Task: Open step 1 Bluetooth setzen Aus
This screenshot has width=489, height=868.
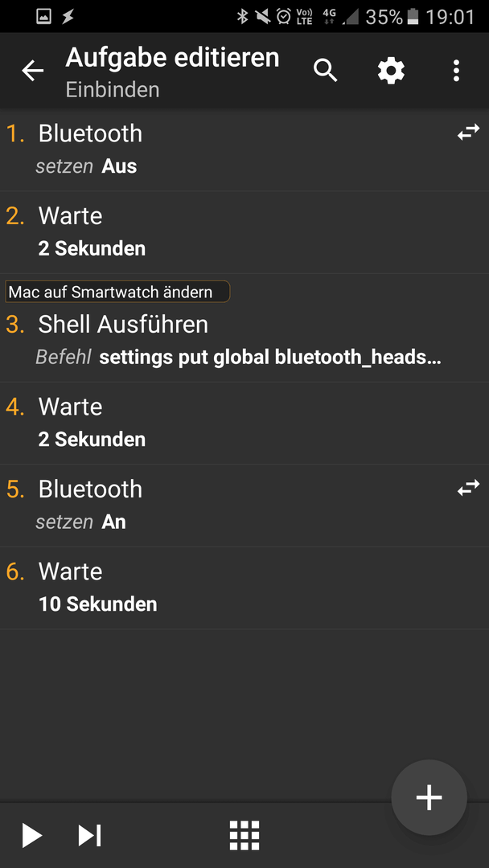Action: coord(244,150)
